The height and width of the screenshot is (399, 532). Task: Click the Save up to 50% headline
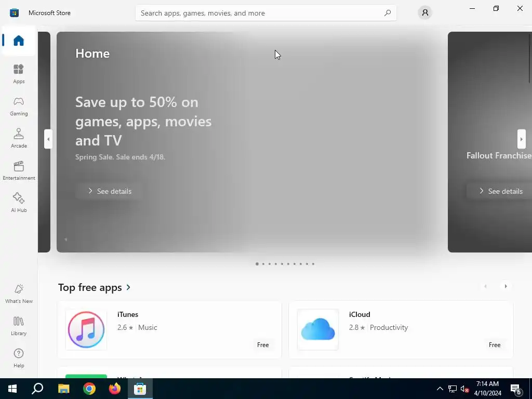[143, 121]
